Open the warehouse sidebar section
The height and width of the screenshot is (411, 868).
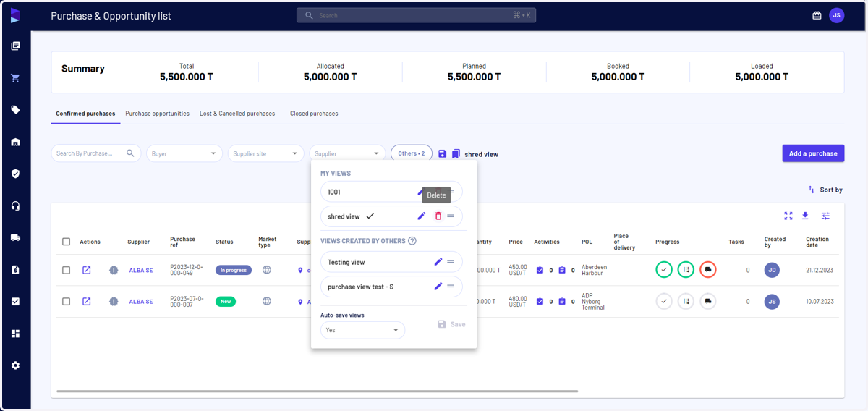pos(15,142)
